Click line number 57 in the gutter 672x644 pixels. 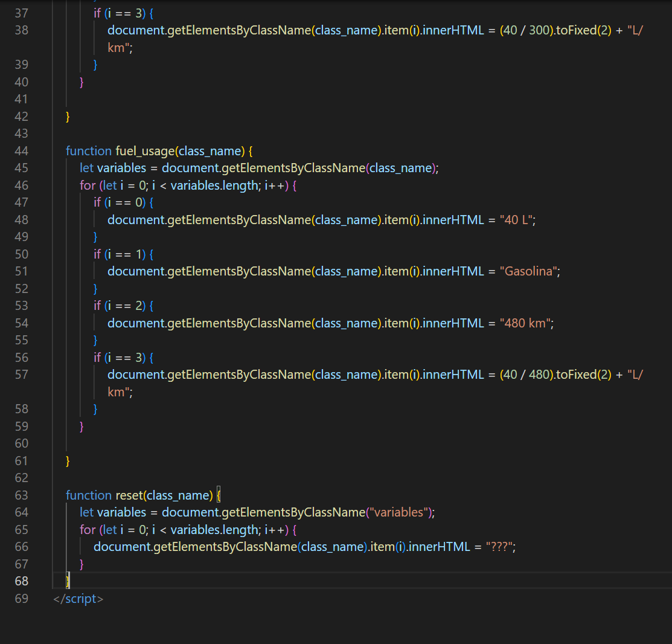21,375
